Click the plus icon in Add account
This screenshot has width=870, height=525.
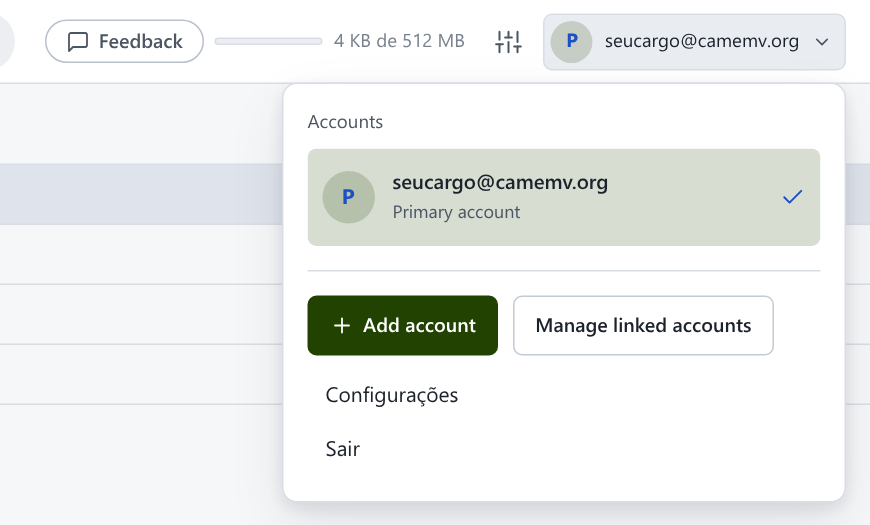point(342,326)
